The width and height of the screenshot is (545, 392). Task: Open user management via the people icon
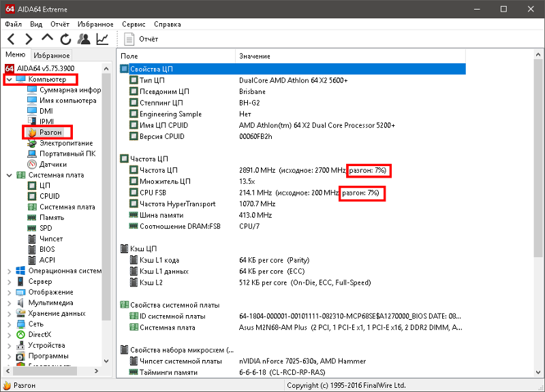[x=84, y=39]
